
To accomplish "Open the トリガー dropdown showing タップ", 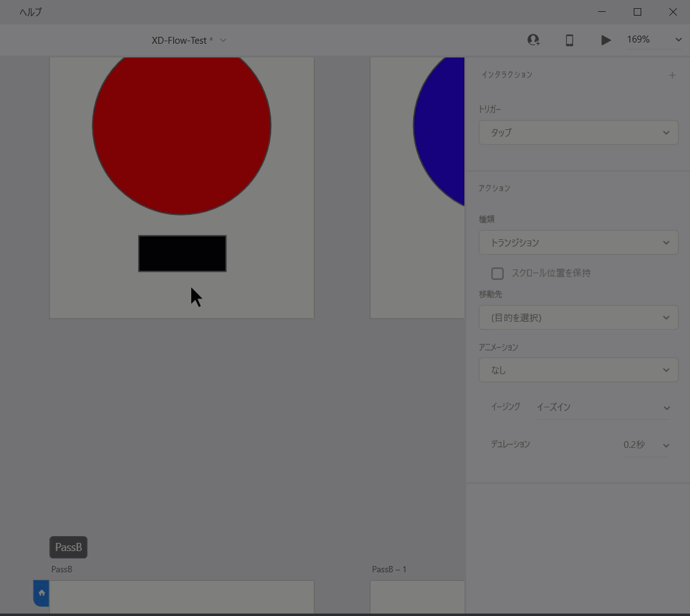I will click(578, 132).
